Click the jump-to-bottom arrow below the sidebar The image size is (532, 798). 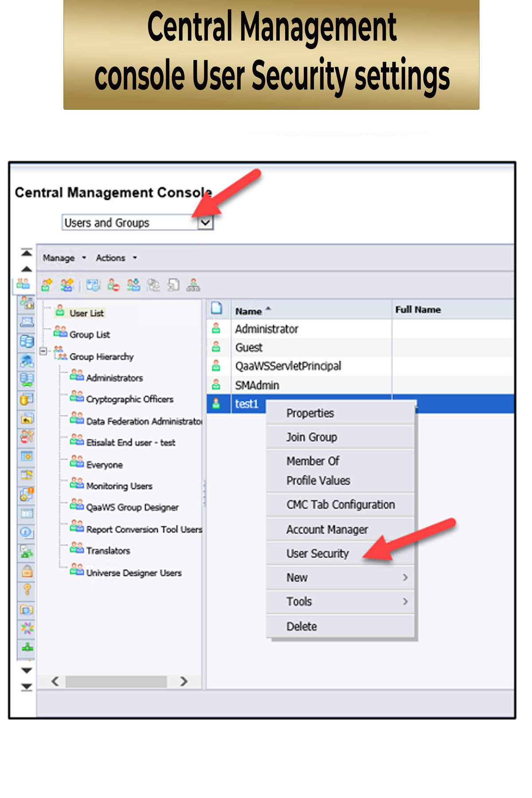click(x=27, y=687)
